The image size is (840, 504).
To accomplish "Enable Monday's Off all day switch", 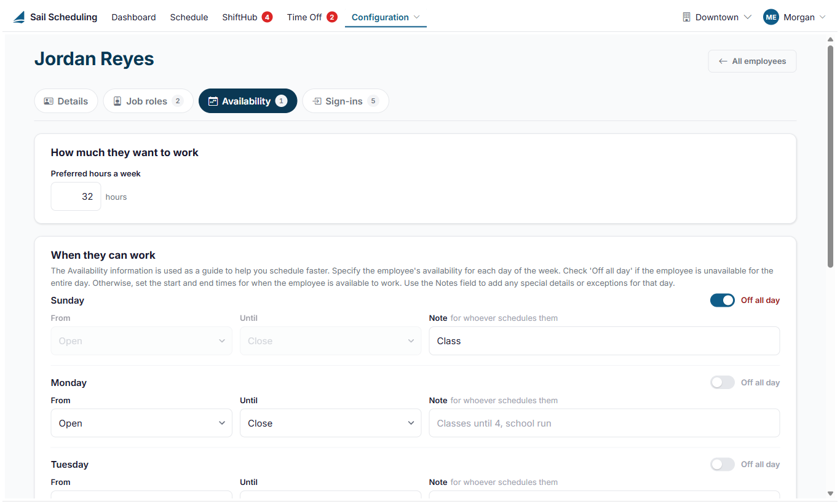I will [723, 382].
